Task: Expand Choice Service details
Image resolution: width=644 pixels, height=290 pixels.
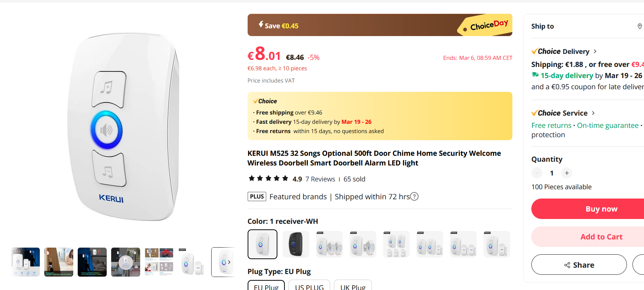Action: 593,113
